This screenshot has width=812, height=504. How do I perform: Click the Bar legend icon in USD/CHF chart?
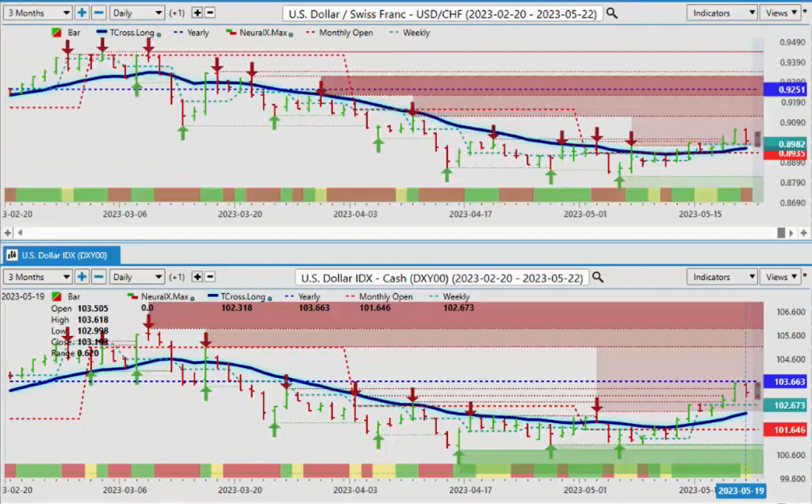pyautogui.click(x=56, y=32)
